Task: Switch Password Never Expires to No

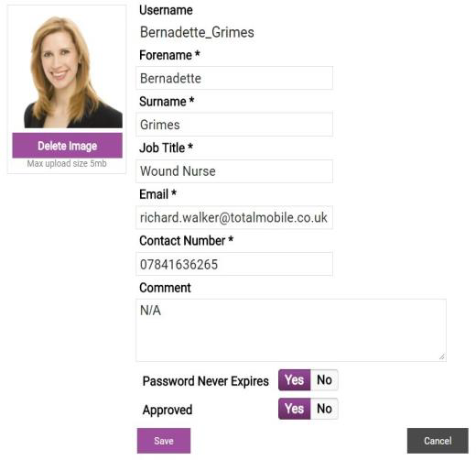Action: tap(324, 380)
